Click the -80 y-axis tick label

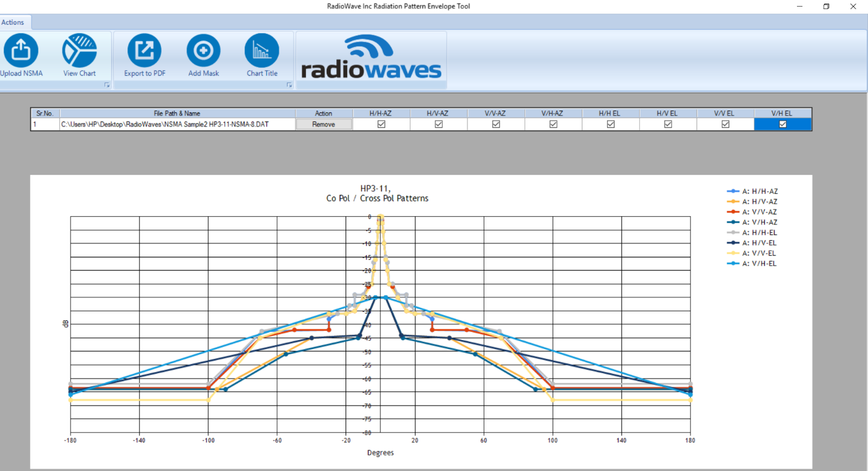[x=367, y=433]
